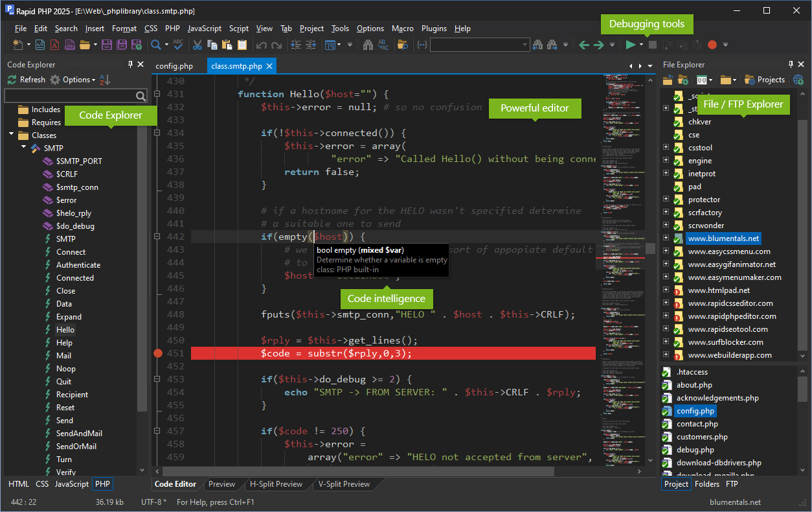Toggle the sort order in Code Explorer
The height and width of the screenshot is (512, 812).
[x=104, y=79]
